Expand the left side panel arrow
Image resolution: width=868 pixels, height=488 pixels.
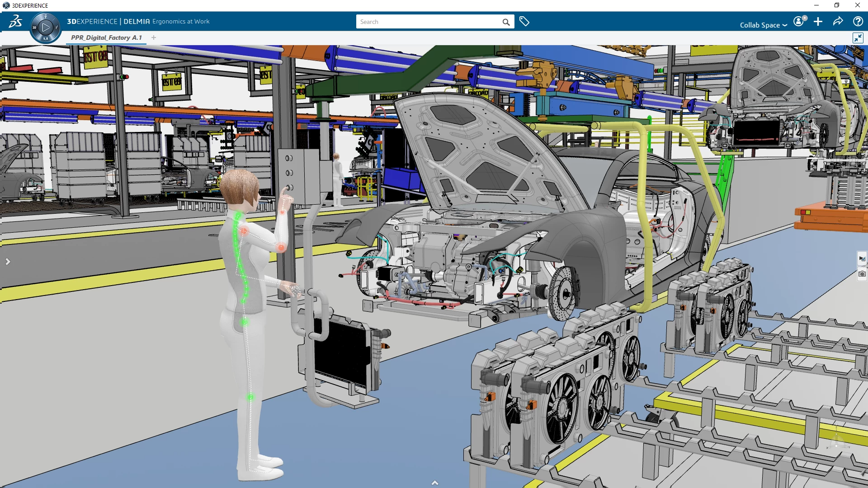point(8,262)
